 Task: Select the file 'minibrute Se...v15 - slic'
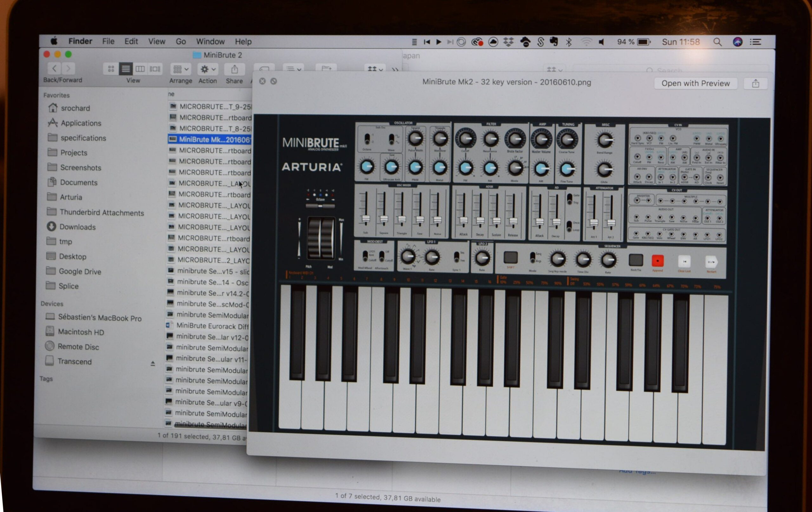(208, 271)
